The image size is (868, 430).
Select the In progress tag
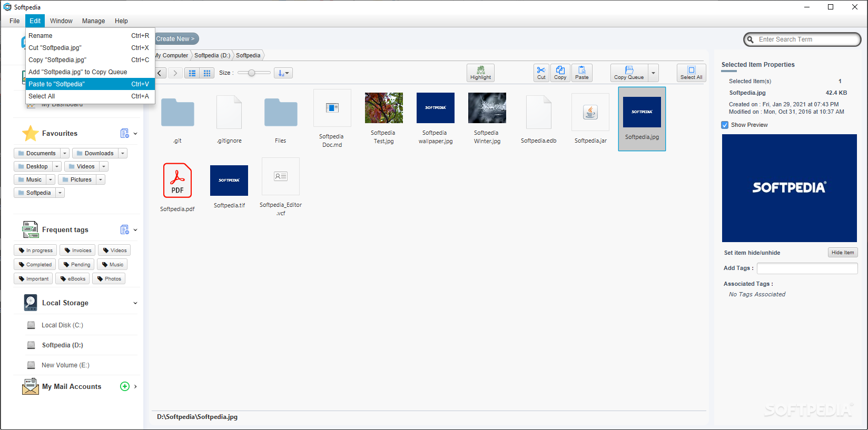click(35, 251)
